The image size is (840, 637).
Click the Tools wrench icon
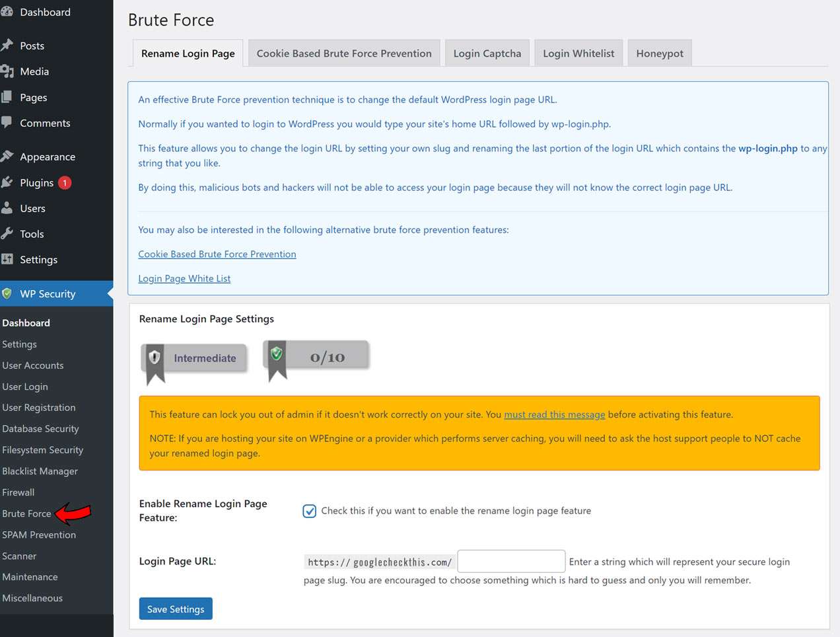(7, 234)
